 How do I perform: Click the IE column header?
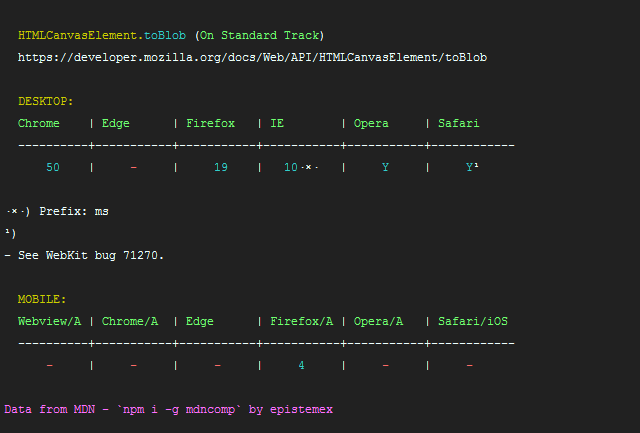(277, 123)
